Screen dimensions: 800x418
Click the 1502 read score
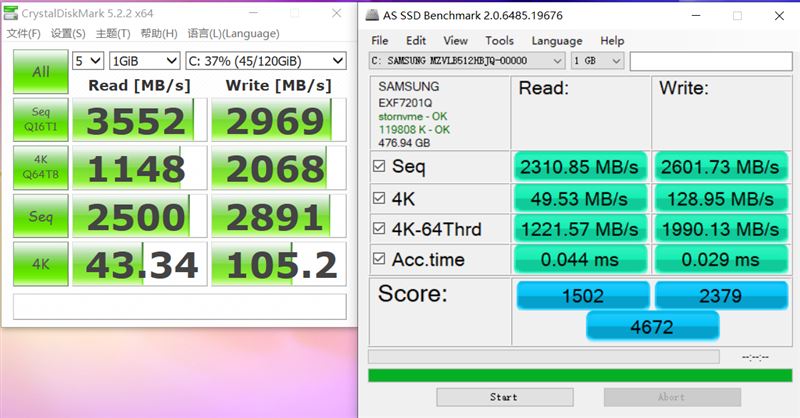583,296
